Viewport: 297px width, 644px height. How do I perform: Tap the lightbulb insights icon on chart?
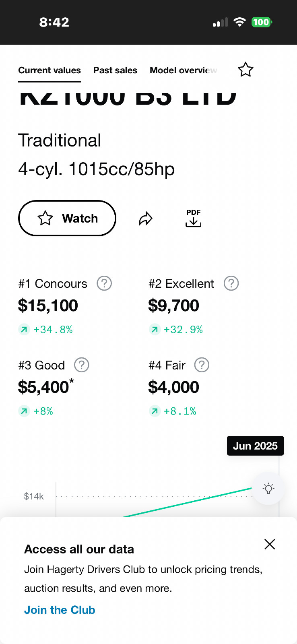click(268, 489)
